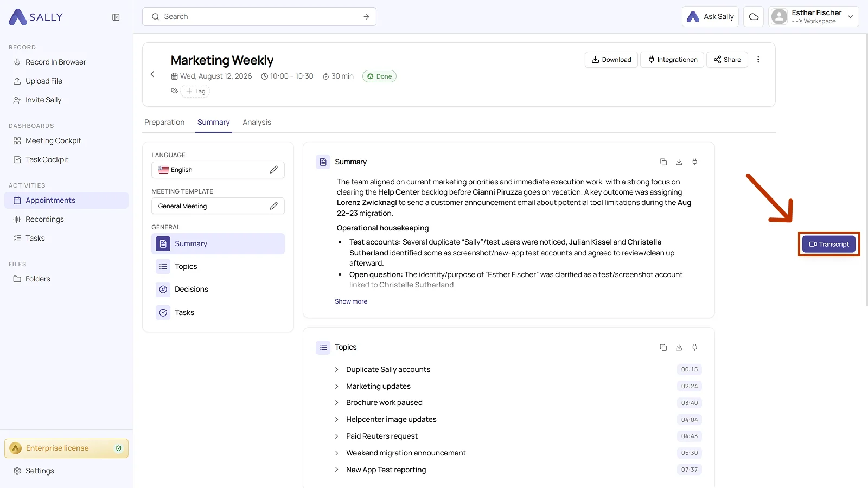Screen dimensions: 868x488
Task: Open Recordings in the sidebar
Action: [66, 220]
